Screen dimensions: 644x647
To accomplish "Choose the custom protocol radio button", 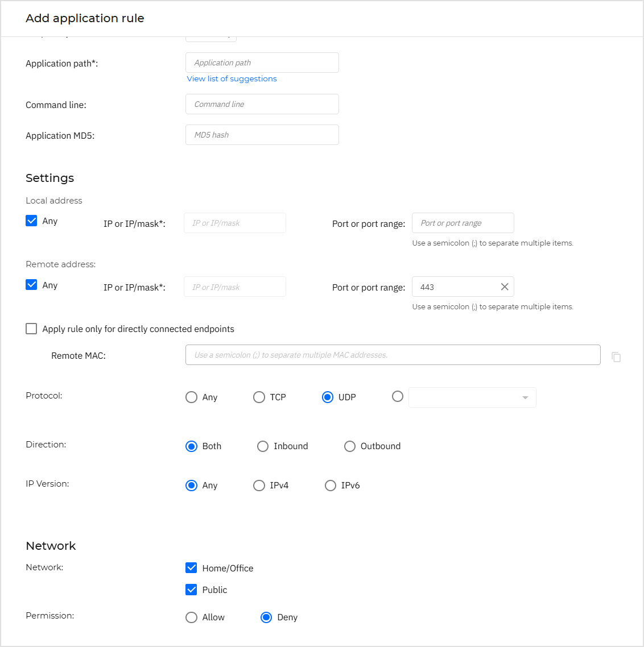I will click(398, 396).
